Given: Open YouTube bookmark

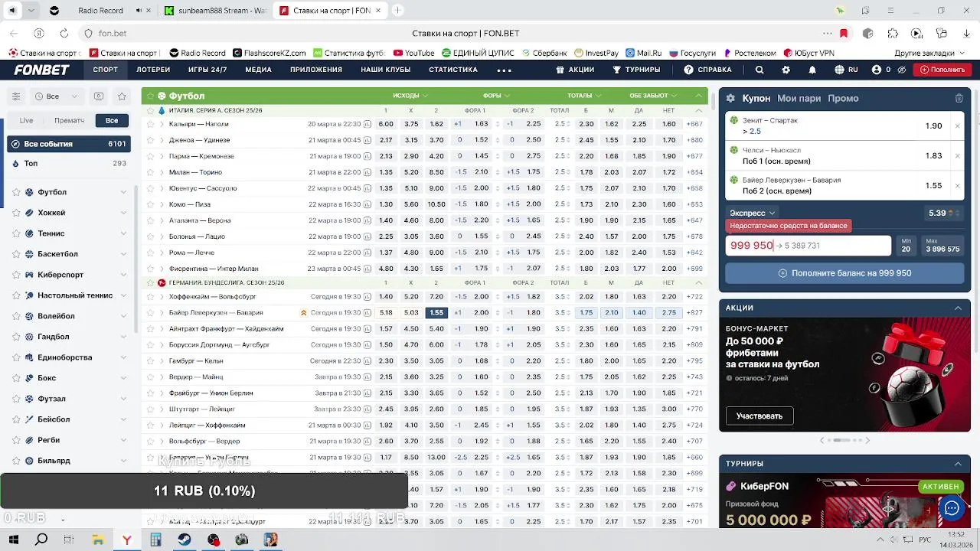Looking at the screenshot, I should tap(413, 53).
